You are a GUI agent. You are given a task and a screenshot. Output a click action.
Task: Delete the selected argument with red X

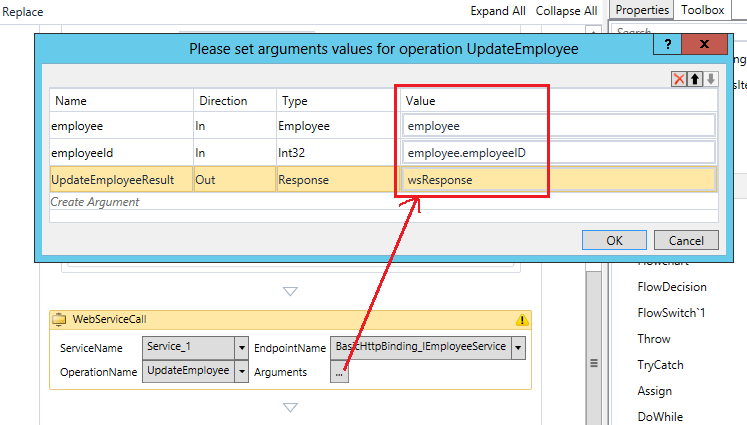[x=679, y=79]
